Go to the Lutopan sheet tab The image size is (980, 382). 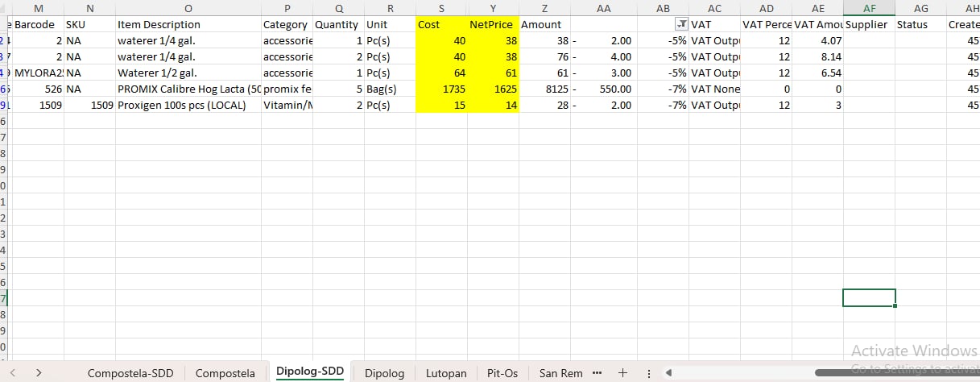tap(445, 373)
